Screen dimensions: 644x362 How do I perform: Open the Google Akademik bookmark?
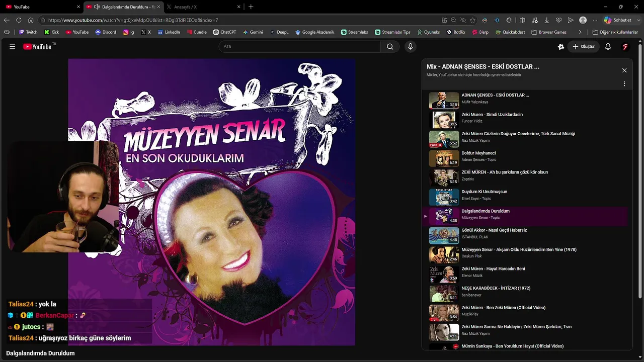pyautogui.click(x=314, y=32)
